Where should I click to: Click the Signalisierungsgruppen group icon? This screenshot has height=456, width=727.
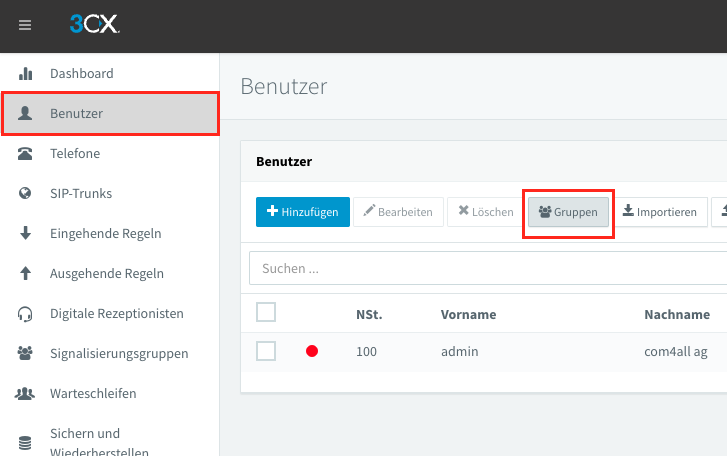(x=26, y=353)
